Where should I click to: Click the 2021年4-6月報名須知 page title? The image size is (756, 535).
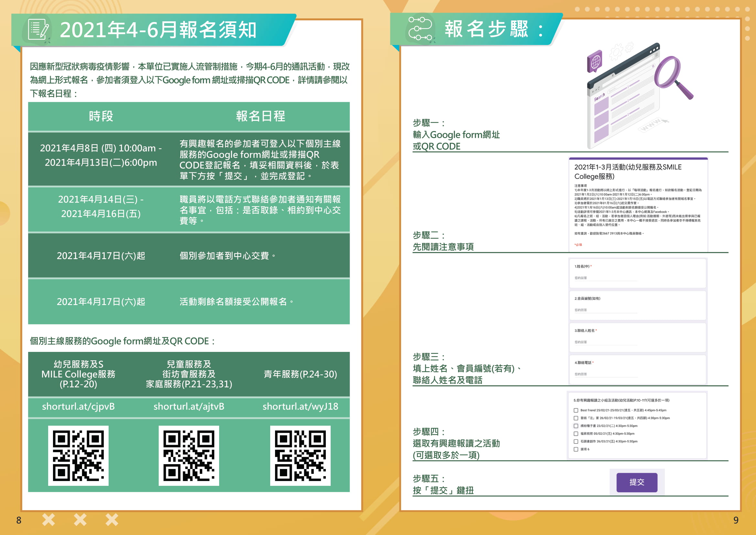tap(158, 30)
